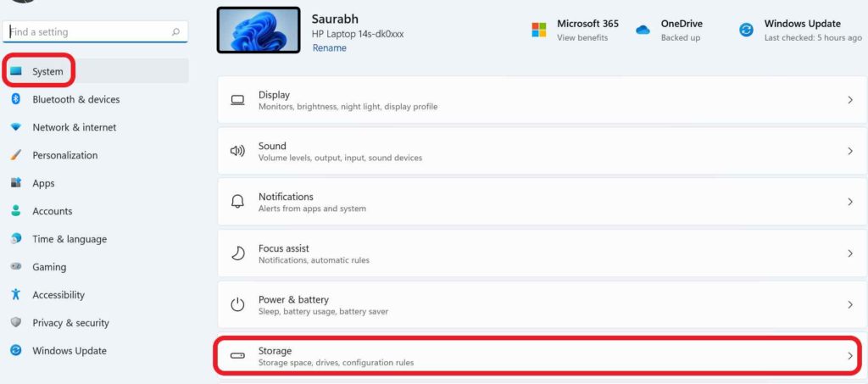Click the Storage drive icon
The width and height of the screenshot is (868, 384).
point(237,355)
